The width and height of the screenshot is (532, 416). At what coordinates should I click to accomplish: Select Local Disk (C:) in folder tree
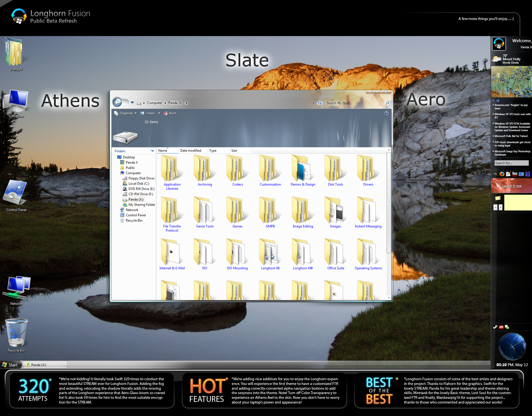point(139,184)
